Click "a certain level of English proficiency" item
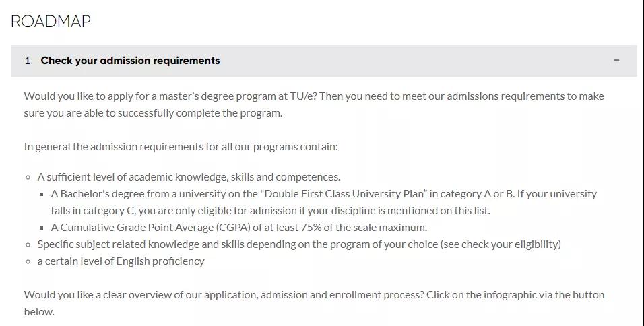The image size is (644, 326). [x=121, y=261]
